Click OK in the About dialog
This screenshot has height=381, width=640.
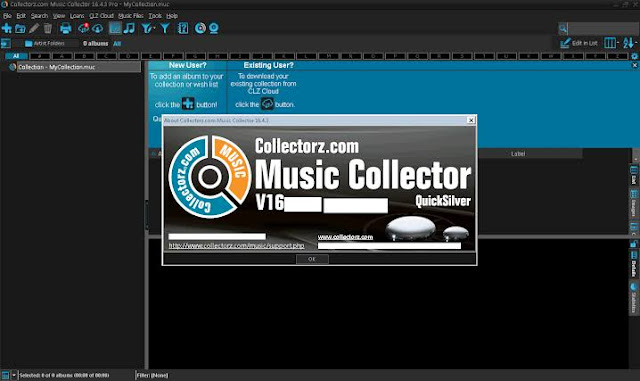tap(312, 259)
